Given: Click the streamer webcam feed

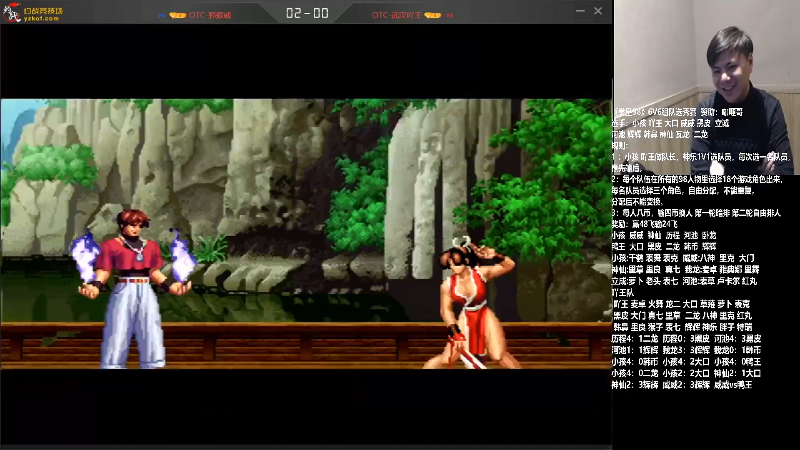Looking at the screenshot, I should click(x=707, y=87).
